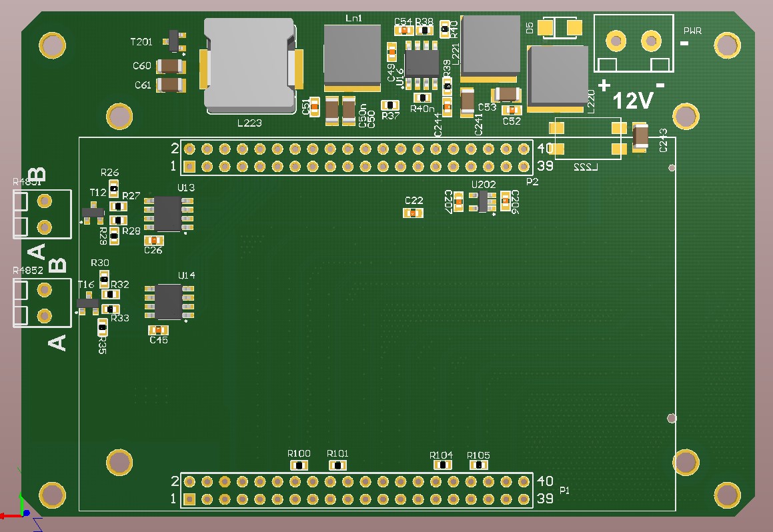Select the RS485-1 terminal block
This screenshot has width=773, height=532.
(41, 215)
